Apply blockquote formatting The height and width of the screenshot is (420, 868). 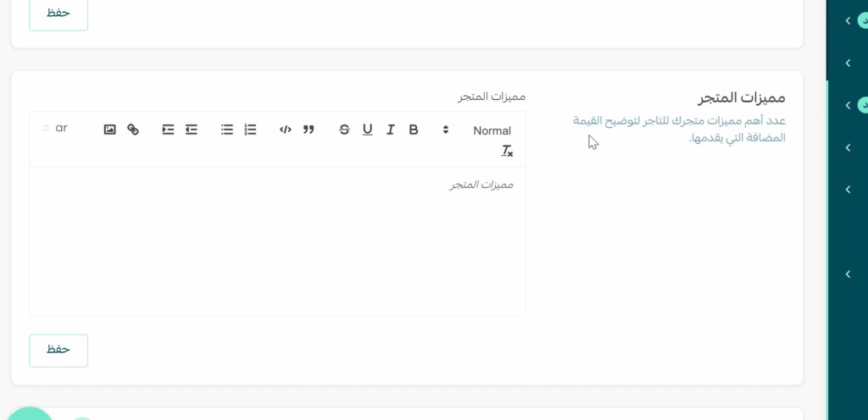(x=309, y=130)
